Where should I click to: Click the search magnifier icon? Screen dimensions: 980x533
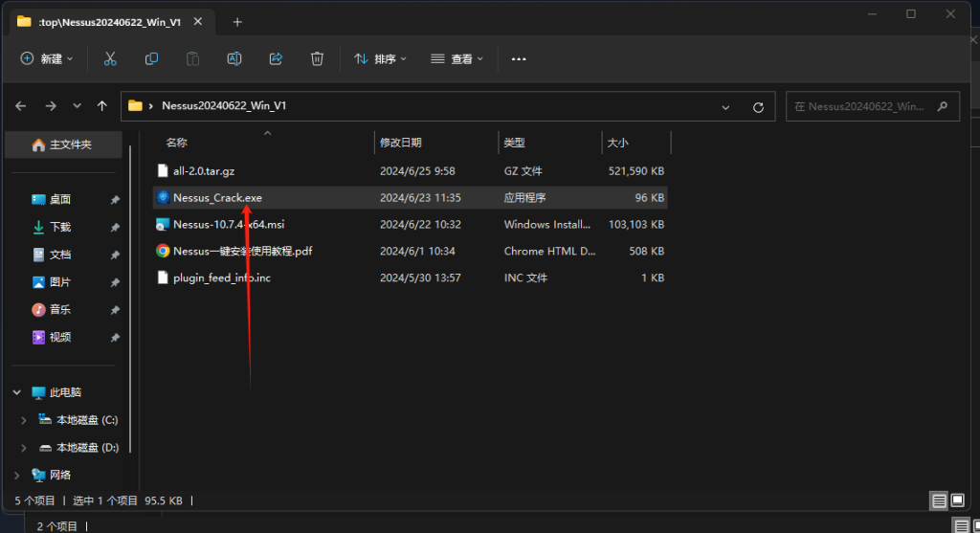click(x=943, y=106)
